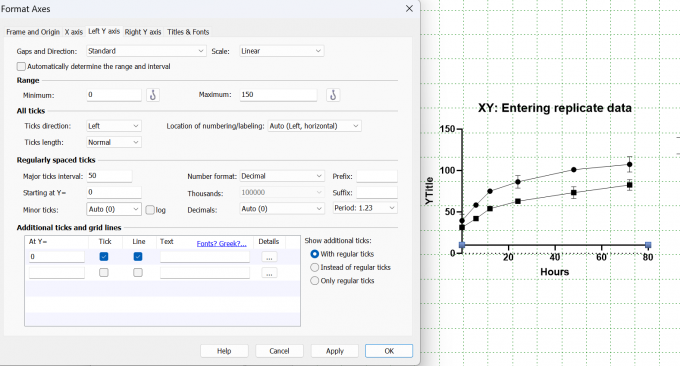The height and width of the screenshot is (366, 680).
Task: Open the Gaps and Direction dropdown
Action: [146, 51]
